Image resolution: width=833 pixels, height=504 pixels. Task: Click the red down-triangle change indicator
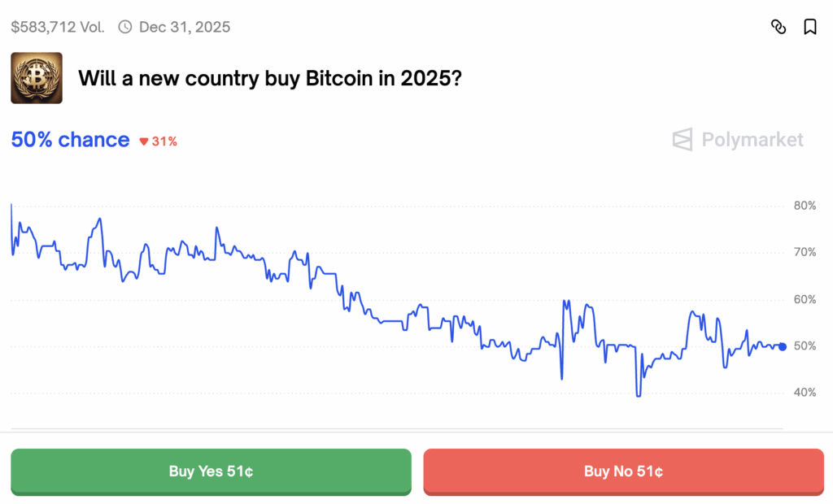(143, 141)
